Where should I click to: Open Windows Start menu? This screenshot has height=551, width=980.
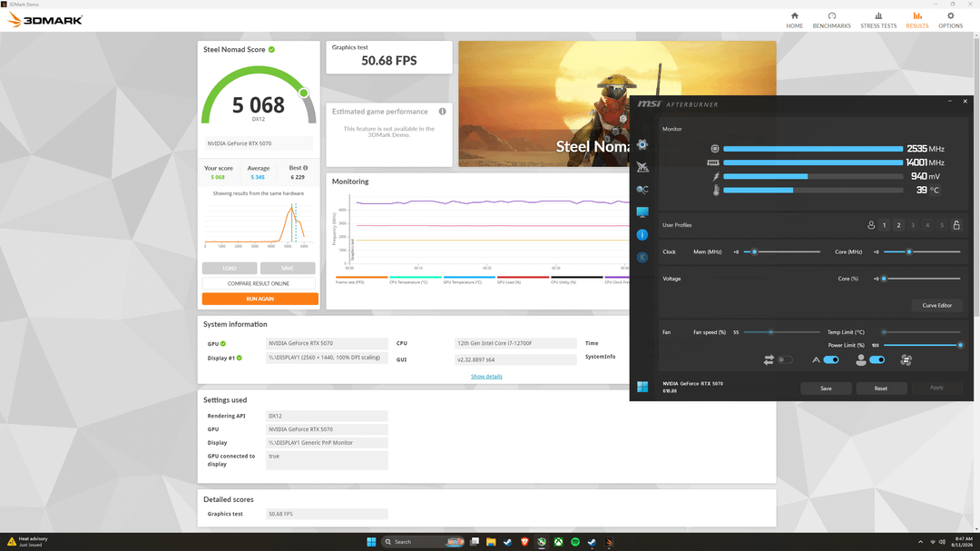(x=371, y=542)
